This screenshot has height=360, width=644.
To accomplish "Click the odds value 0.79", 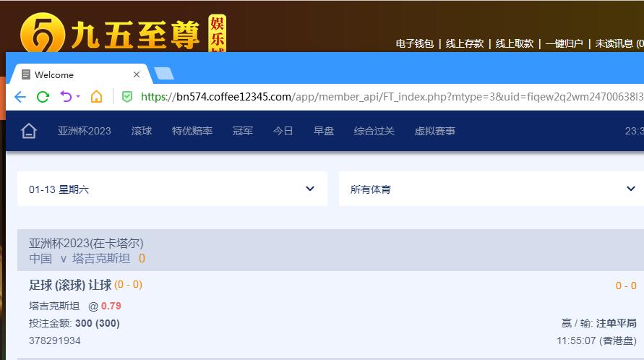I will 111,306.
